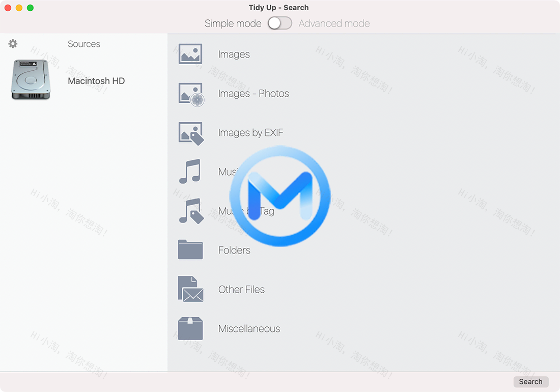The height and width of the screenshot is (392, 560).
Task: Click the "Macintosh HD" source name
Action: 96,81
